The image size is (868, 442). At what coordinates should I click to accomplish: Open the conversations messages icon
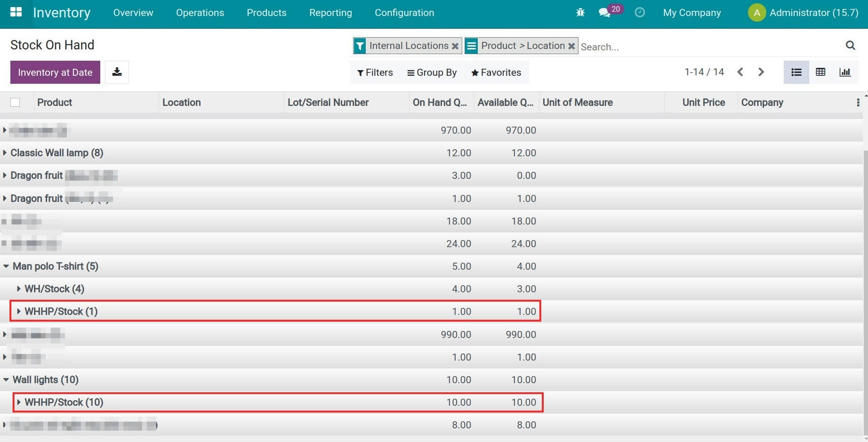click(604, 13)
